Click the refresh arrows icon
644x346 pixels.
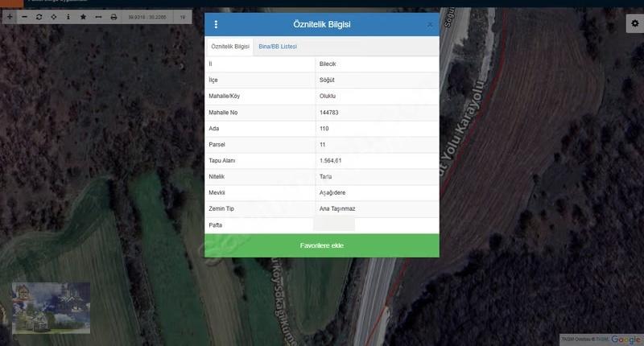39,17
